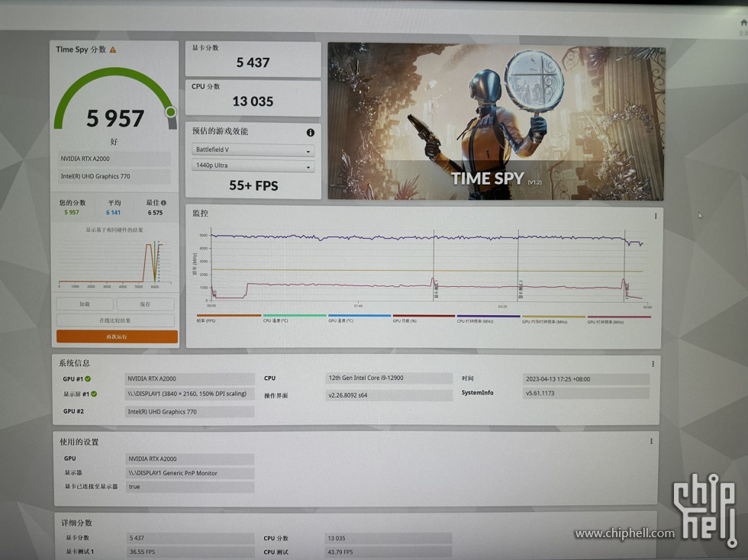Viewport: 748px width, 560px height.
Task: Click the SystemInfo v5.61.1173 value
Action: [586, 393]
